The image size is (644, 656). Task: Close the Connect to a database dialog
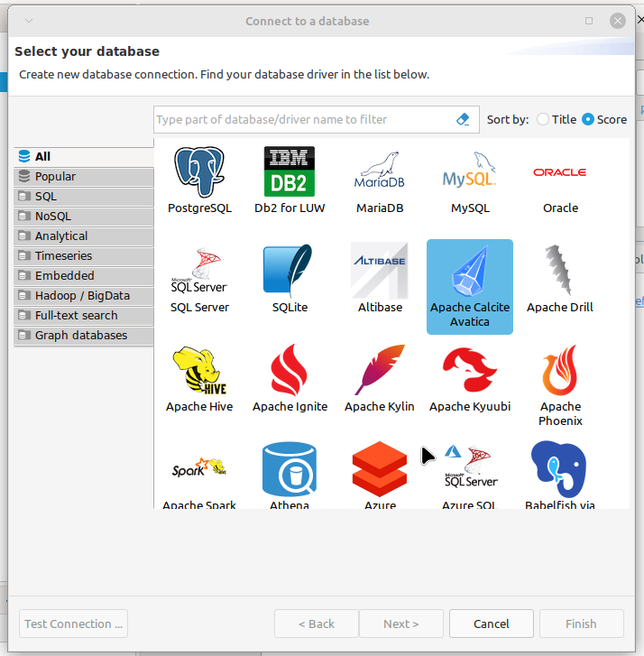tap(618, 21)
